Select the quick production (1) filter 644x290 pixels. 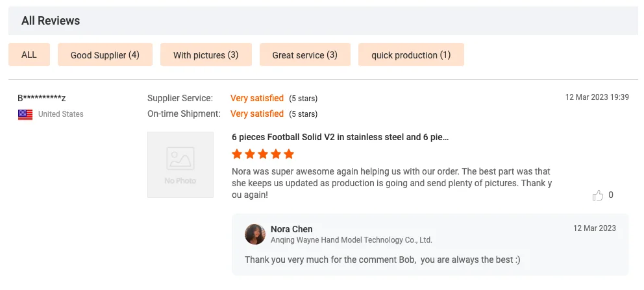point(411,55)
